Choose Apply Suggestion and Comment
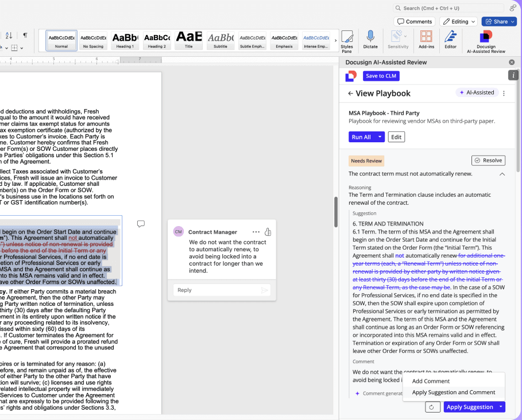522x420 pixels. click(454, 392)
